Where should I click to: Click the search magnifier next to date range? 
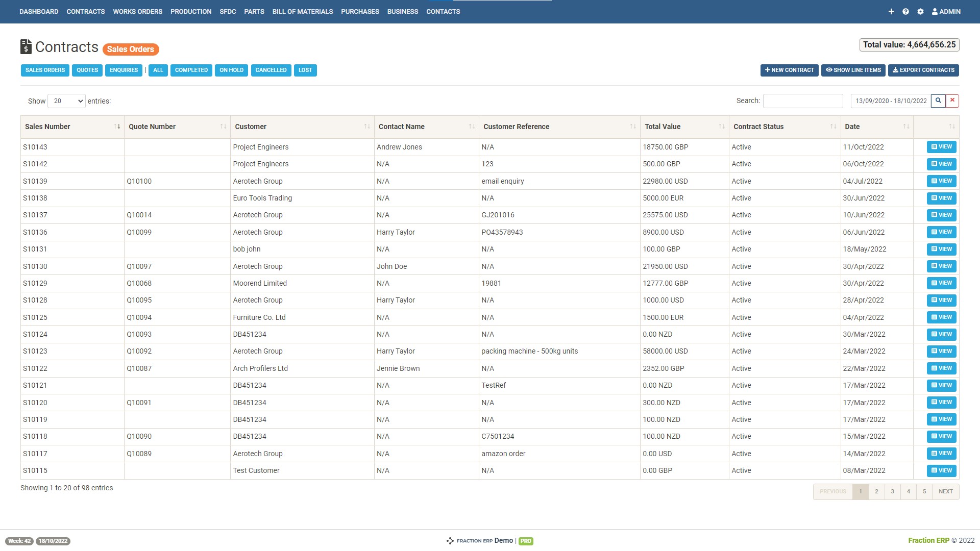pyautogui.click(x=938, y=101)
